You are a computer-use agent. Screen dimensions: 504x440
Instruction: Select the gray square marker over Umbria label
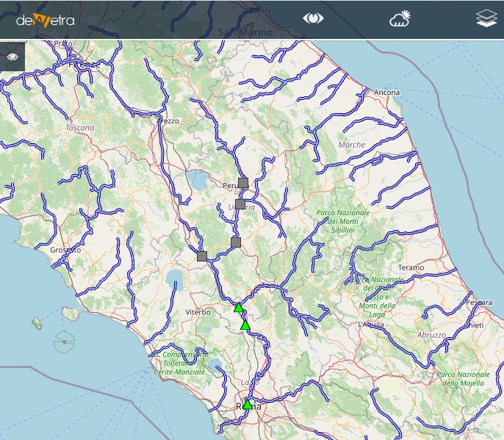pyautogui.click(x=240, y=204)
